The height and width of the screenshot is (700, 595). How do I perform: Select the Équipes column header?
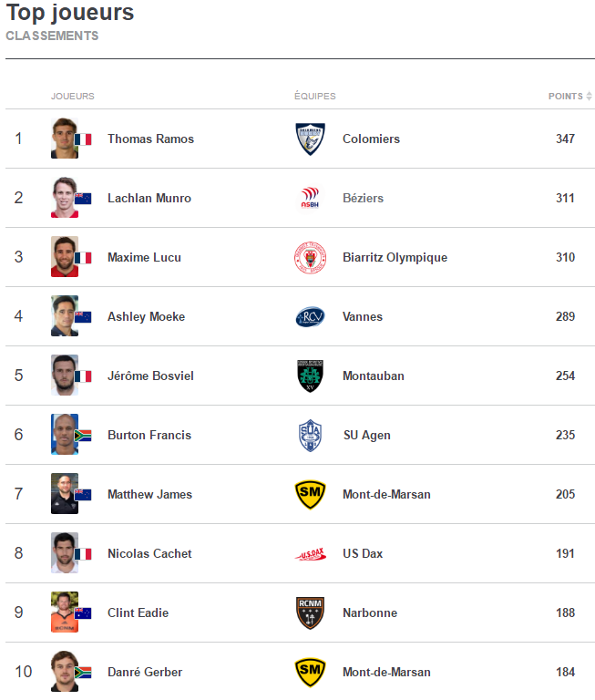[315, 96]
